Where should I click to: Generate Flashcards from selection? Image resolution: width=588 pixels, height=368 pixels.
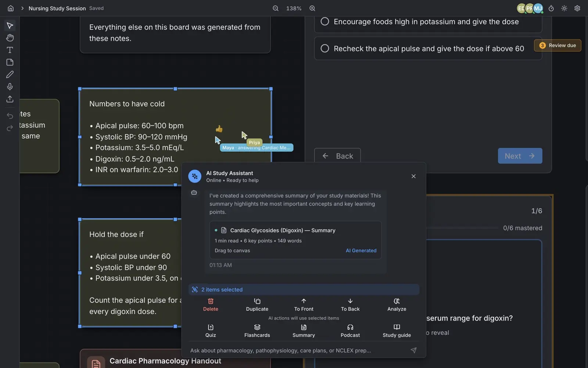[257, 331]
